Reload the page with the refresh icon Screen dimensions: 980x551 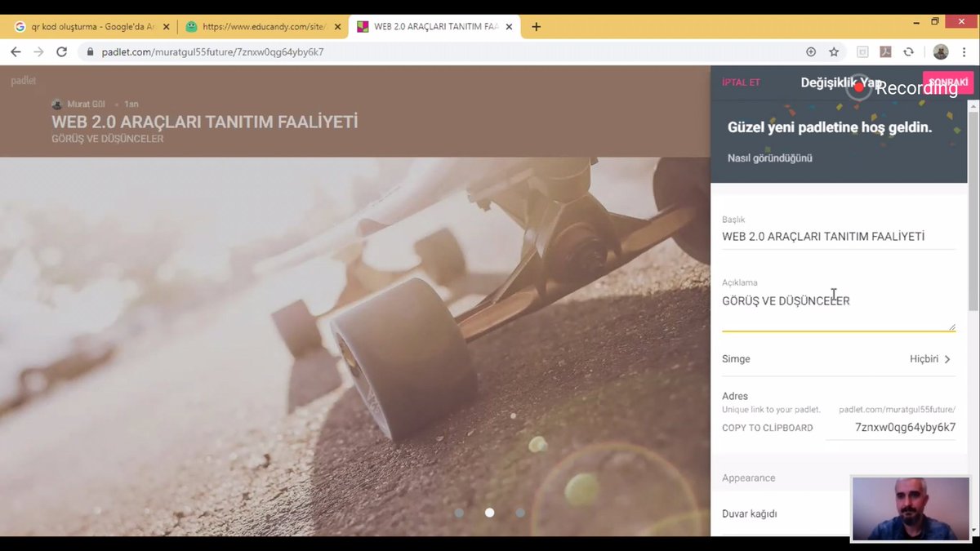point(61,51)
